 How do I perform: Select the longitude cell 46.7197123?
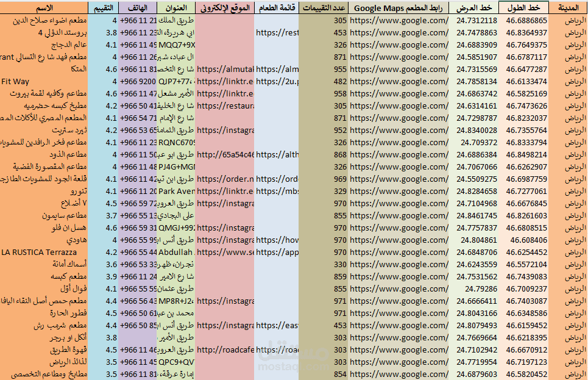click(523, 362)
